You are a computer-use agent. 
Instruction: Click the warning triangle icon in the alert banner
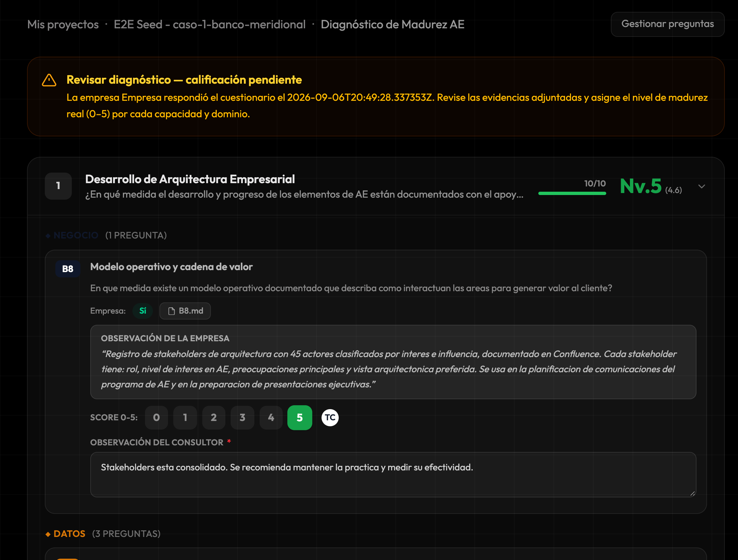pos(49,80)
